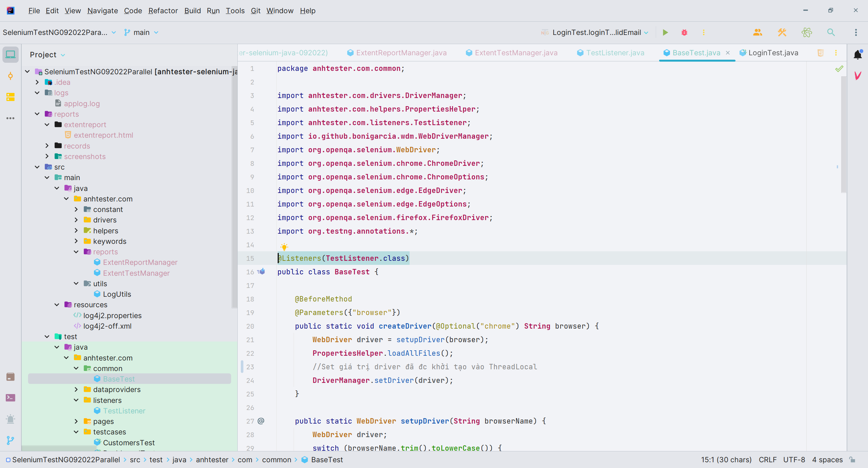Open build tools hammer icon
Image resolution: width=868 pixels, height=468 pixels.
tap(782, 33)
